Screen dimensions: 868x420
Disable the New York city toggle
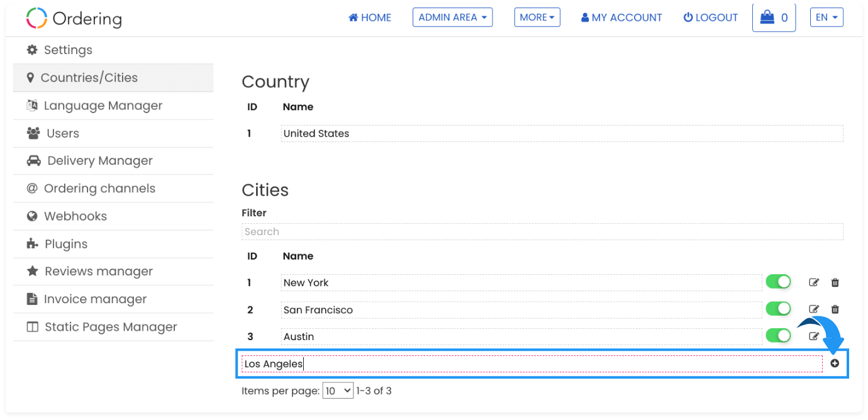coord(778,282)
